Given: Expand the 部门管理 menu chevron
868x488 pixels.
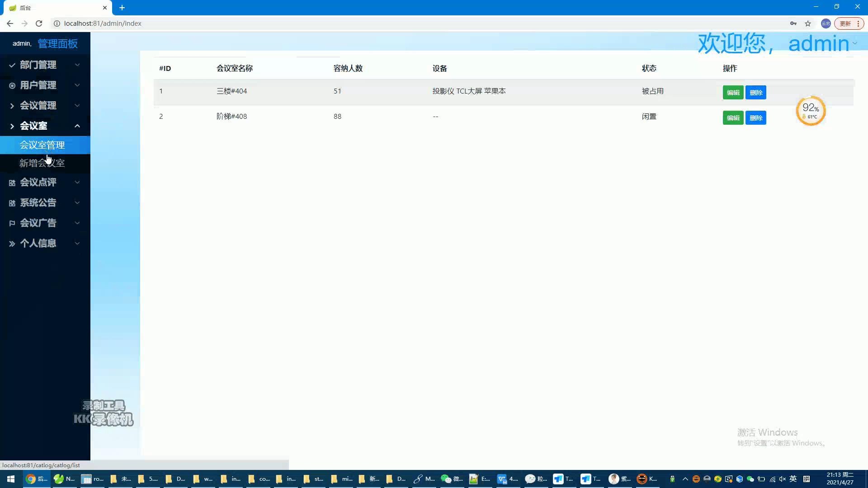Looking at the screenshot, I should point(77,65).
